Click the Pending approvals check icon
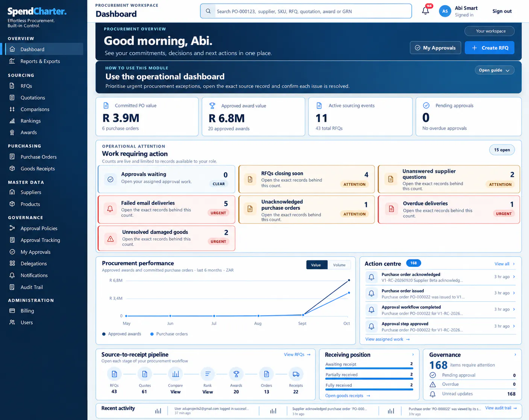This screenshot has height=420, width=529. pyautogui.click(x=426, y=106)
